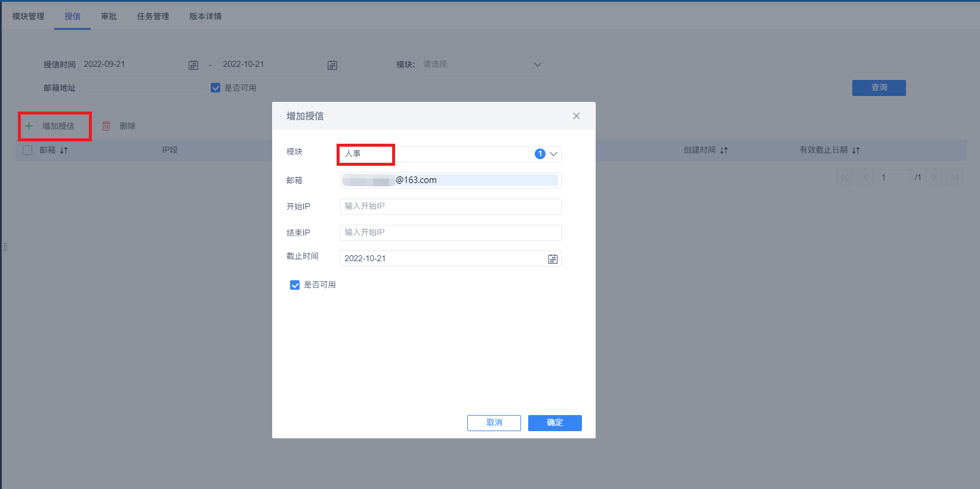This screenshot has width=980, height=489.
Task: Sort table by 创建时间 column
Action: [x=724, y=150]
